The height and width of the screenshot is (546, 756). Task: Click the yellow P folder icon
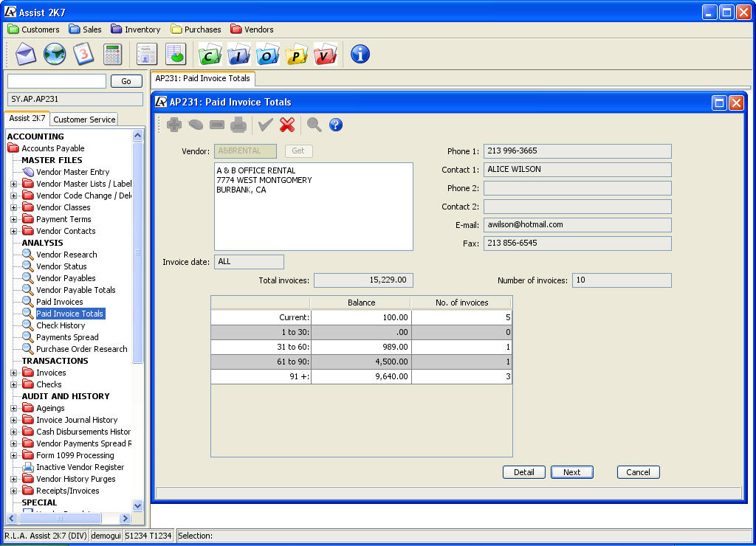[296, 54]
